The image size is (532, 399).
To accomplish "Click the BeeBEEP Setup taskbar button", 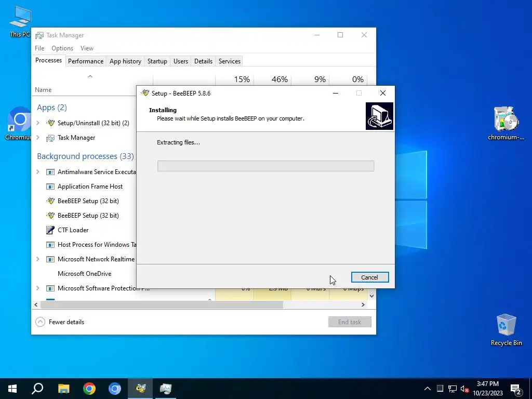I will (140, 389).
